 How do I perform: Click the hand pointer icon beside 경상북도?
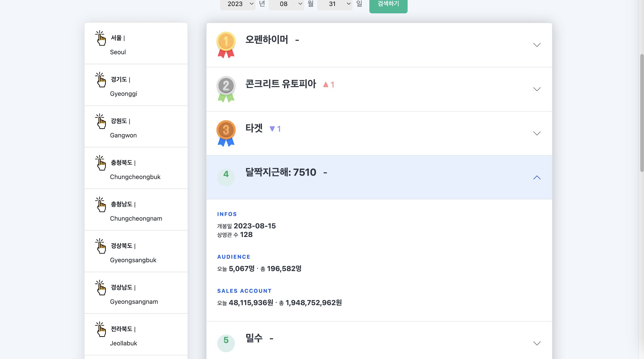(101, 246)
